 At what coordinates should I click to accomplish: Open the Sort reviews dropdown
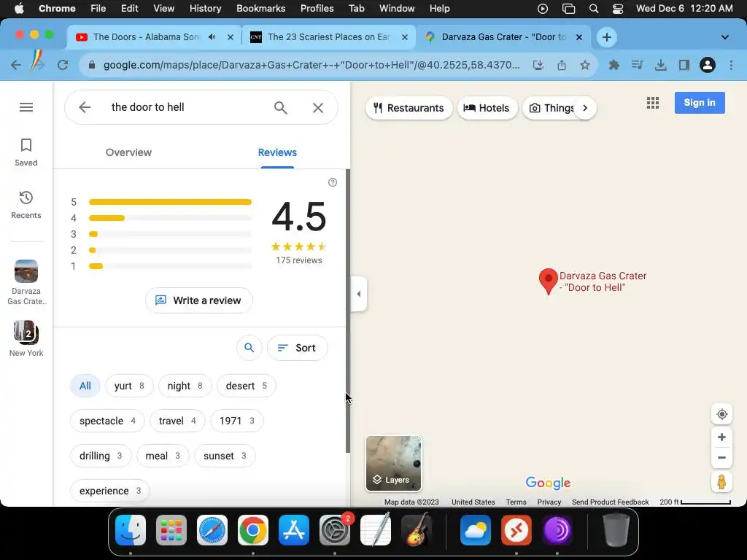(298, 348)
